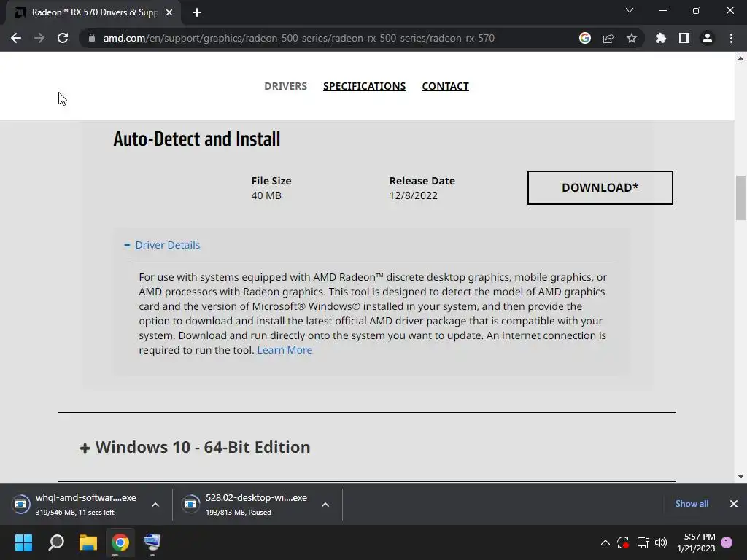This screenshot has width=747, height=560.
Task: Open the computer app taskbar icon
Action: 152,542
